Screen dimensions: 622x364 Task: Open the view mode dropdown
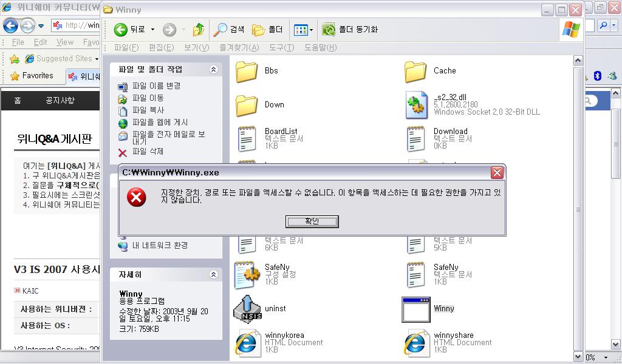tap(304, 30)
